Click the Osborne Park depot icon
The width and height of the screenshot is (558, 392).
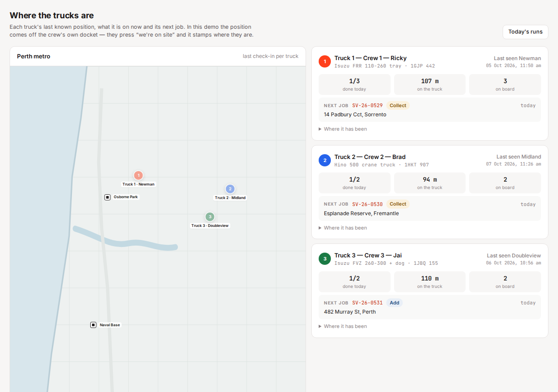point(107,197)
